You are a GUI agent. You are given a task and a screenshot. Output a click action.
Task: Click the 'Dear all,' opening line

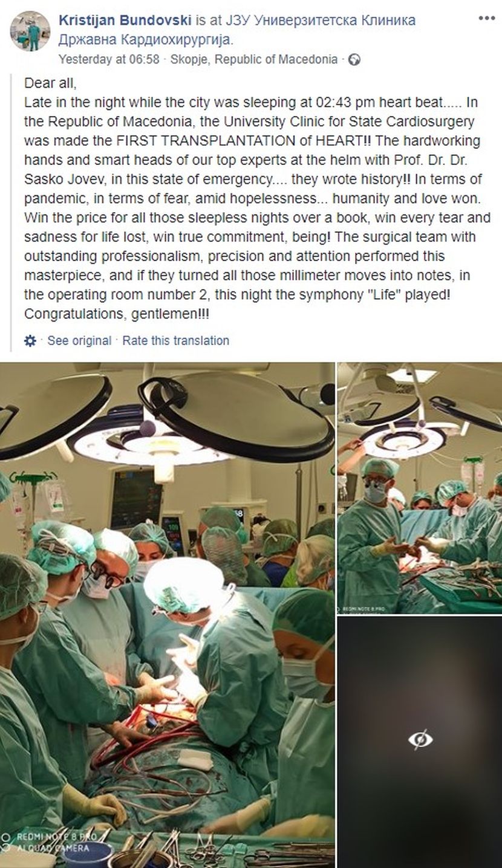[x=51, y=83]
